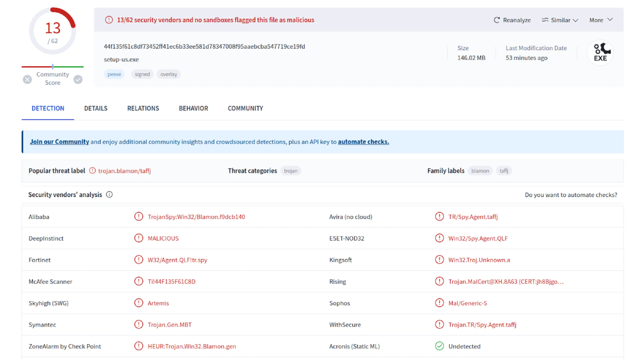Select the trojan threat category chip
Screen dimensions: 644x361
[291, 171]
